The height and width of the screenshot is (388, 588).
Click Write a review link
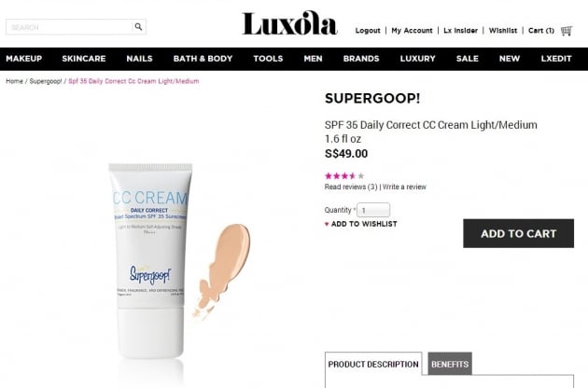coord(404,187)
